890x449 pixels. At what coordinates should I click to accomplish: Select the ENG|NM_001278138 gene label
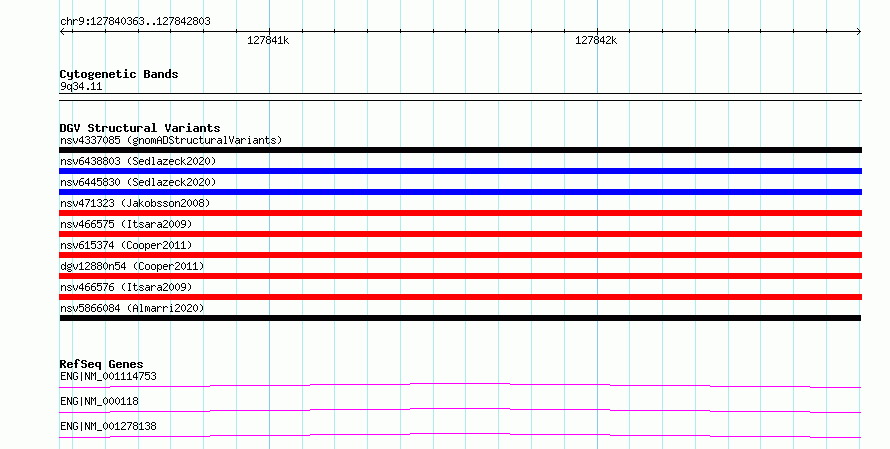[x=108, y=426]
